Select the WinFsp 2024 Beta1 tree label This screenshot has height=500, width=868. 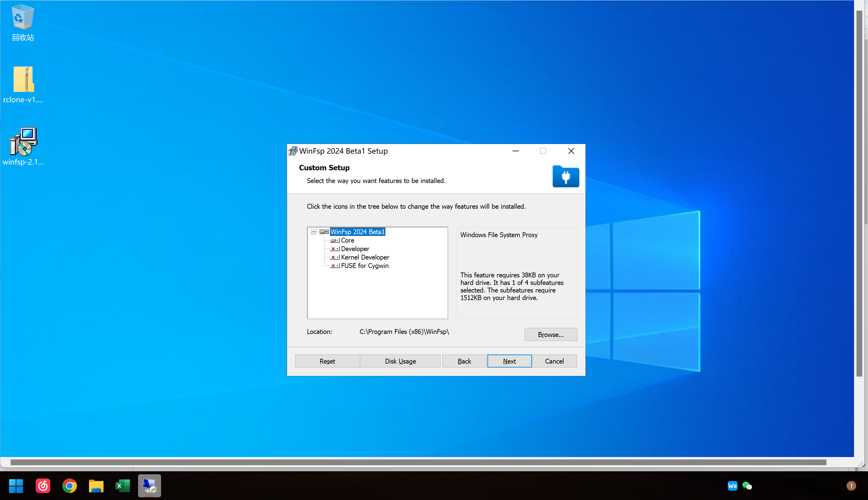pyautogui.click(x=357, y=232)
